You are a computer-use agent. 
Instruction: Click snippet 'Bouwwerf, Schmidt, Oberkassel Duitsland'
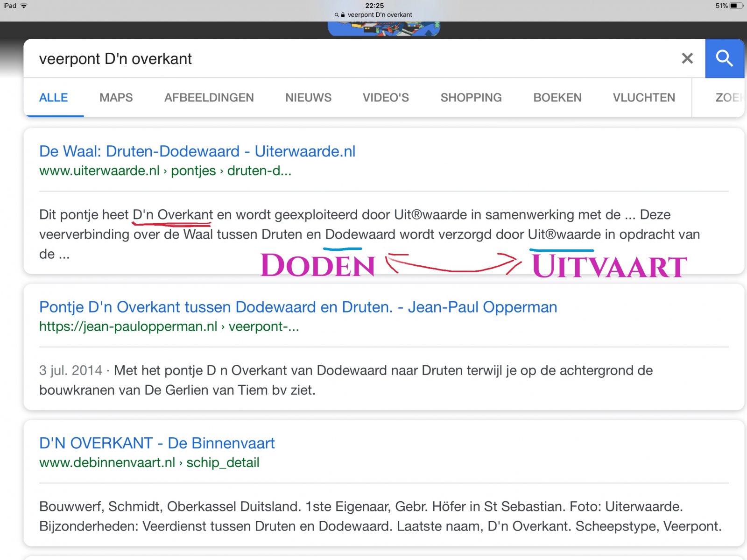(170, 507)
